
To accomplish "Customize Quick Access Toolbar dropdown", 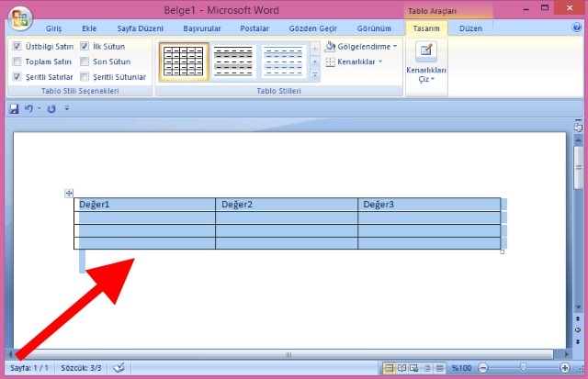I will point(67,108).
